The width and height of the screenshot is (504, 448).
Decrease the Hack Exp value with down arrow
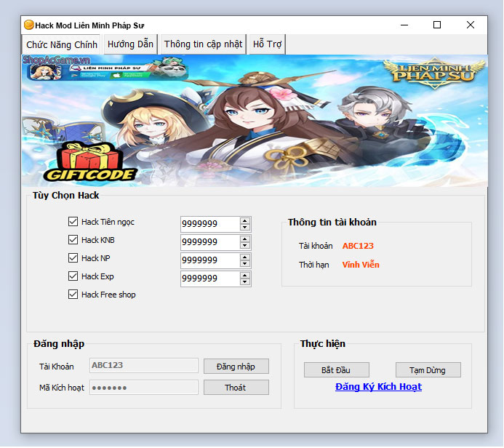(245, 282)
